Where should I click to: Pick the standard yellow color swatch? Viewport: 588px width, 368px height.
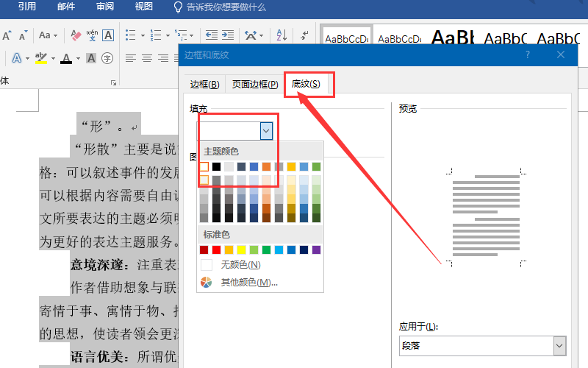(242, 250)
